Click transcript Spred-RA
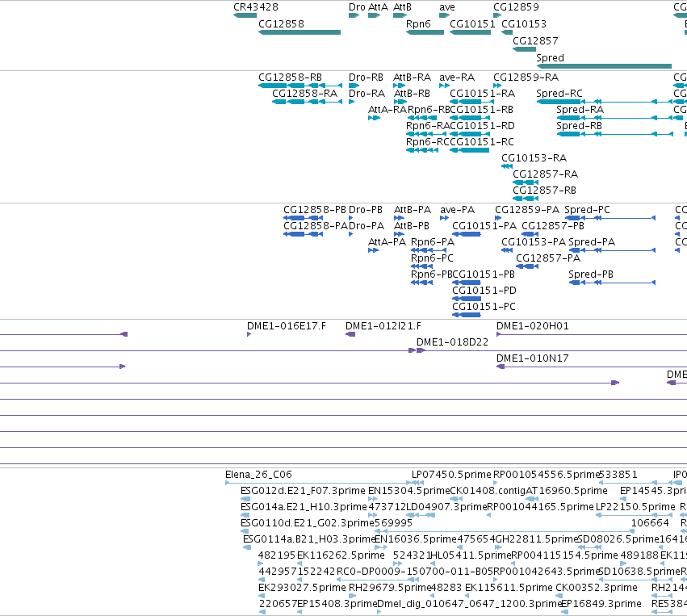Viewport: 687px width, 616px height. coord(614,118)
